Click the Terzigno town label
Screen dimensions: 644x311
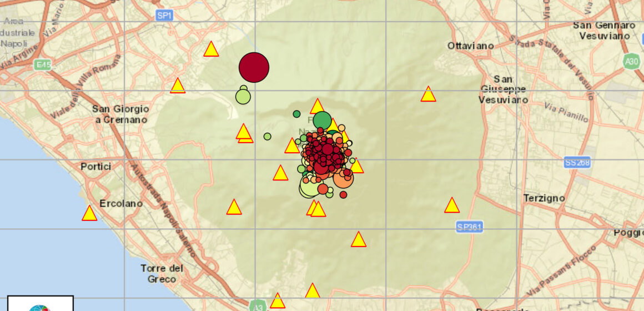544,198
